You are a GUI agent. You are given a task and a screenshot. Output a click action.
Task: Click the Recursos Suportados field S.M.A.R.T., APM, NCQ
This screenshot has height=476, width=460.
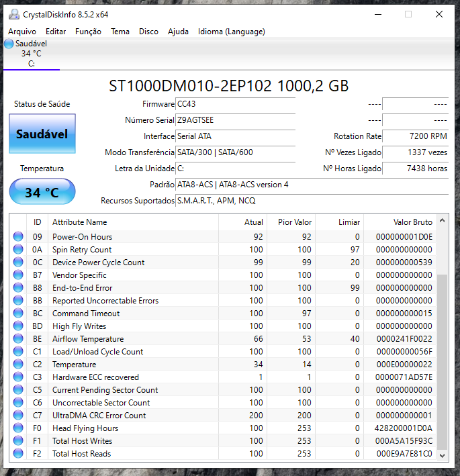[x=312, y=201]
